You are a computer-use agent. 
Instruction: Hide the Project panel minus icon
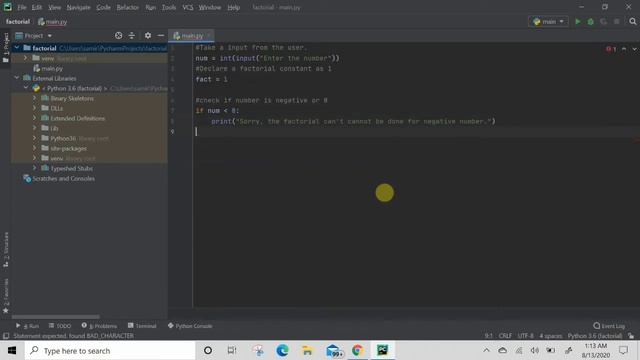pyautogui.click(x=161, y=36)
